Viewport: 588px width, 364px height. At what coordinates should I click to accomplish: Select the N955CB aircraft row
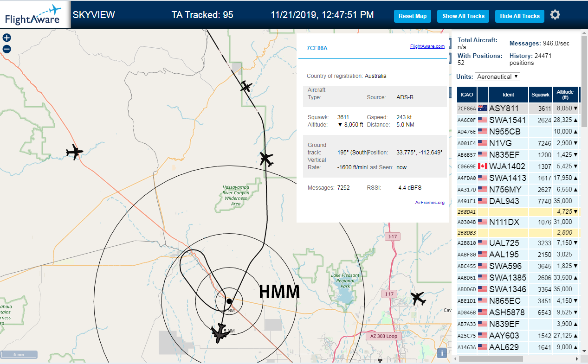(518, 132)
